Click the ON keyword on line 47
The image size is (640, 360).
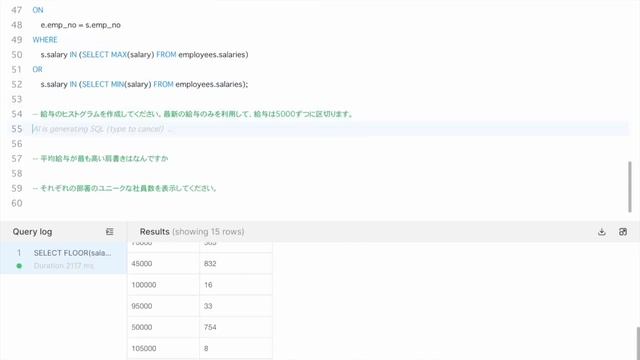tap(38, 10)
